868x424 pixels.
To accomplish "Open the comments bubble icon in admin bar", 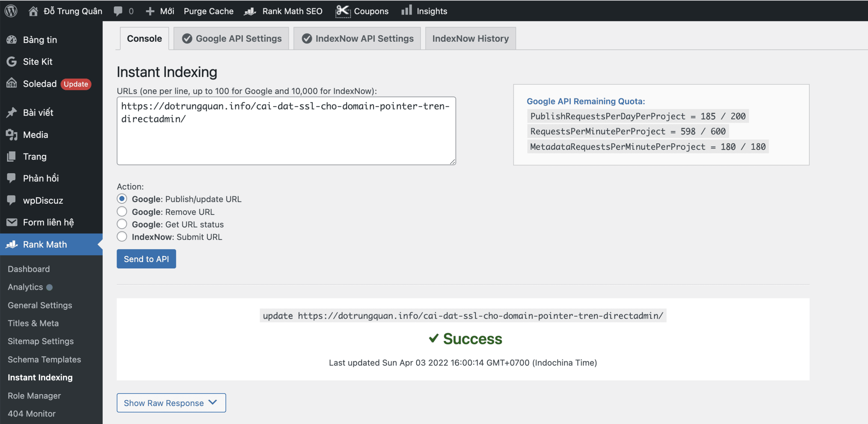I will pyautogui.click(x=118, y=11).
